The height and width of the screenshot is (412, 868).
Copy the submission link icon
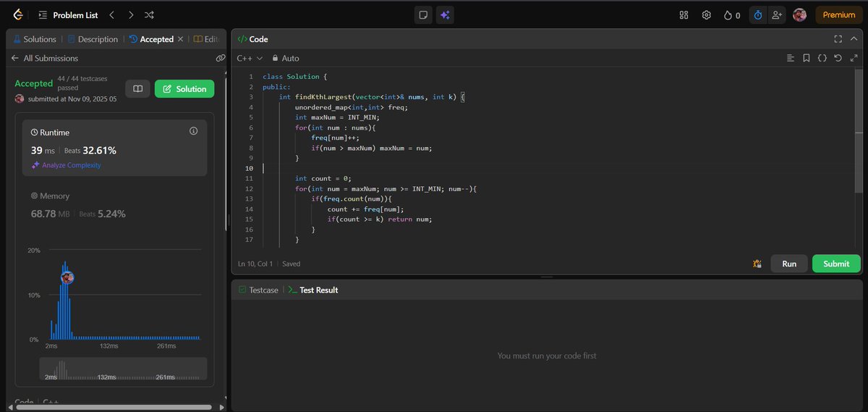coord(220,58)
